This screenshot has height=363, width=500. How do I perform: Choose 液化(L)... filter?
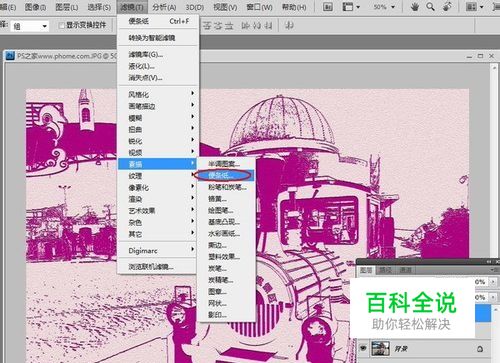click(158, 66)
